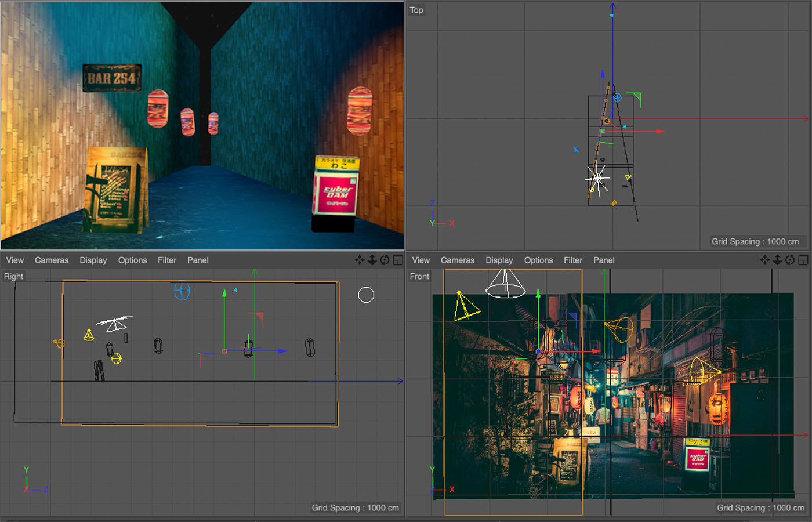
Task: Toggle maximize on the Right viewport
Action: click(x=398, y=260)
